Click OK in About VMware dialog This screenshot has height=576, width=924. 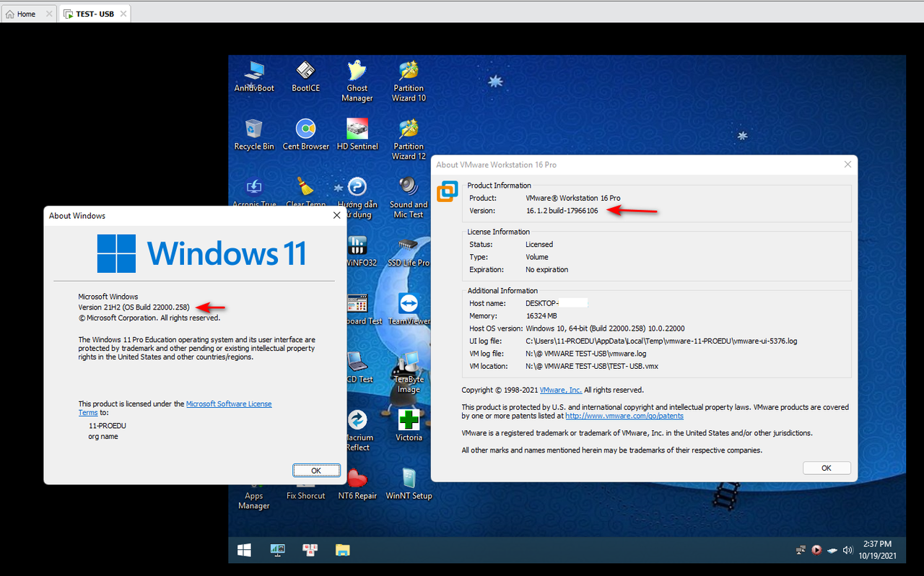827,468
